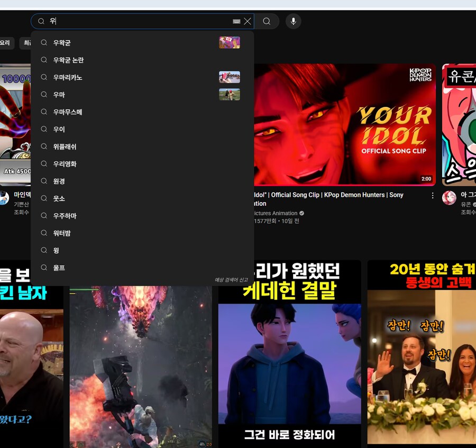Screen dimensions: 476x448
Task: Click the thumbnail beside 우마리카노 suggestion
Action: pos(230,77)
